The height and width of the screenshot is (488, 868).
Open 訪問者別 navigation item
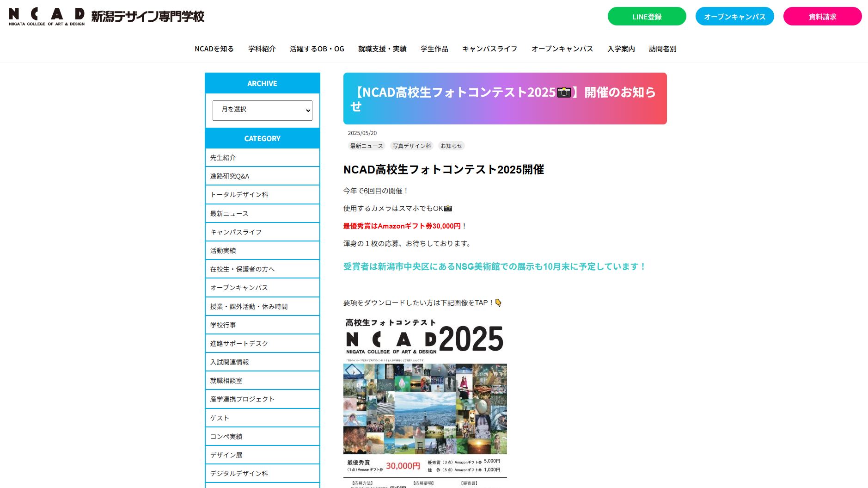[662, 49]
